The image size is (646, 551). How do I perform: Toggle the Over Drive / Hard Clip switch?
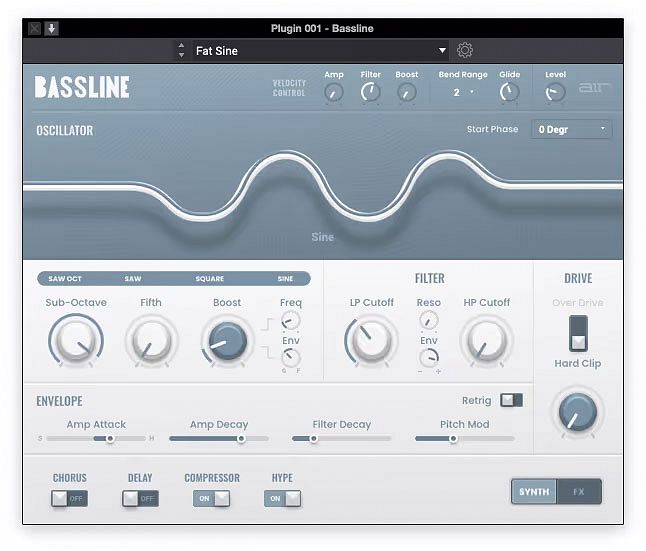578,333
